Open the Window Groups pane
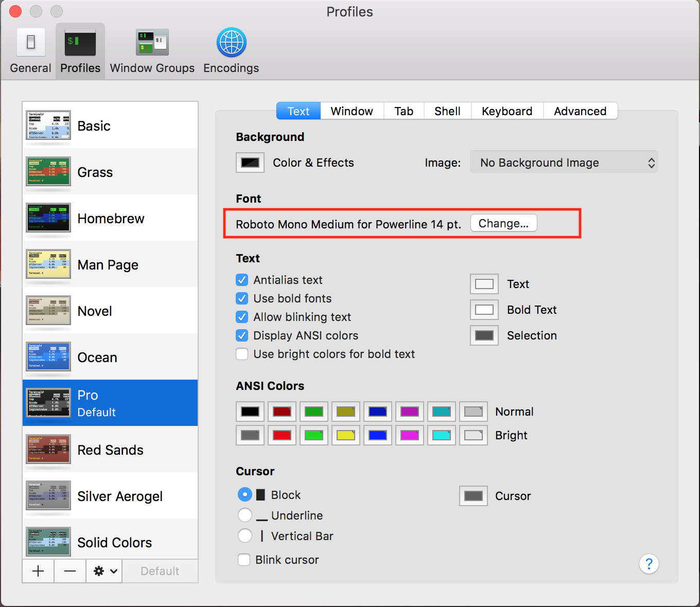This screenshot has width=700, height=607. pyautogui.click(x=152, y=51)
